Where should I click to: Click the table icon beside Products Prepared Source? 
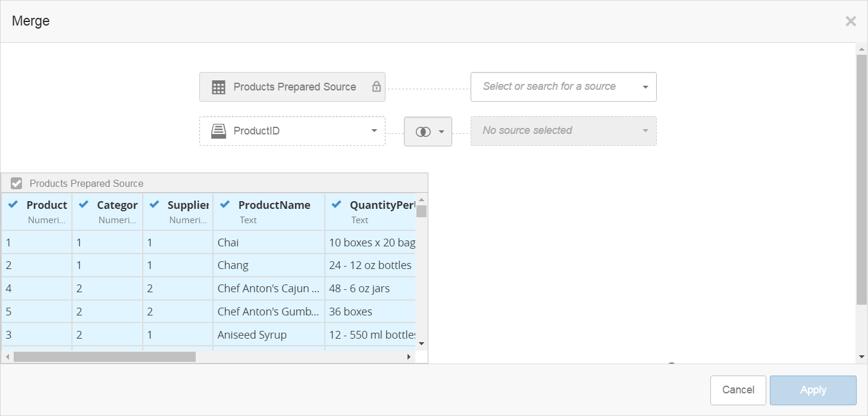(x=218, y=87)
